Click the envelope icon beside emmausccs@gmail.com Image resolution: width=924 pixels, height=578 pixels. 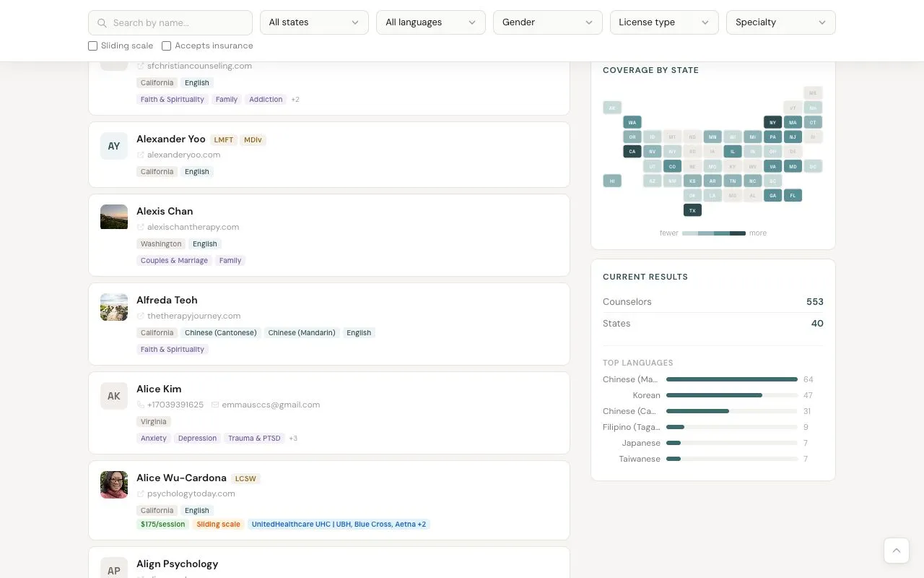214,405
